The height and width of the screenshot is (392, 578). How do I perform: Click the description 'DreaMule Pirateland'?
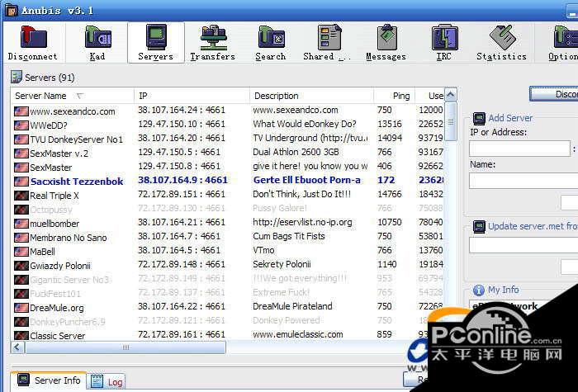tap(292, 306)
